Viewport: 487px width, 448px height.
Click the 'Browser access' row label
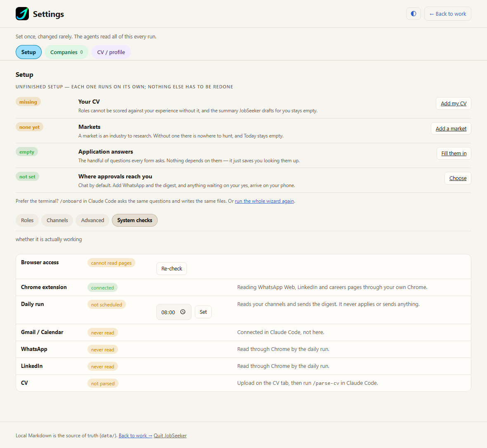click(40, 263)
